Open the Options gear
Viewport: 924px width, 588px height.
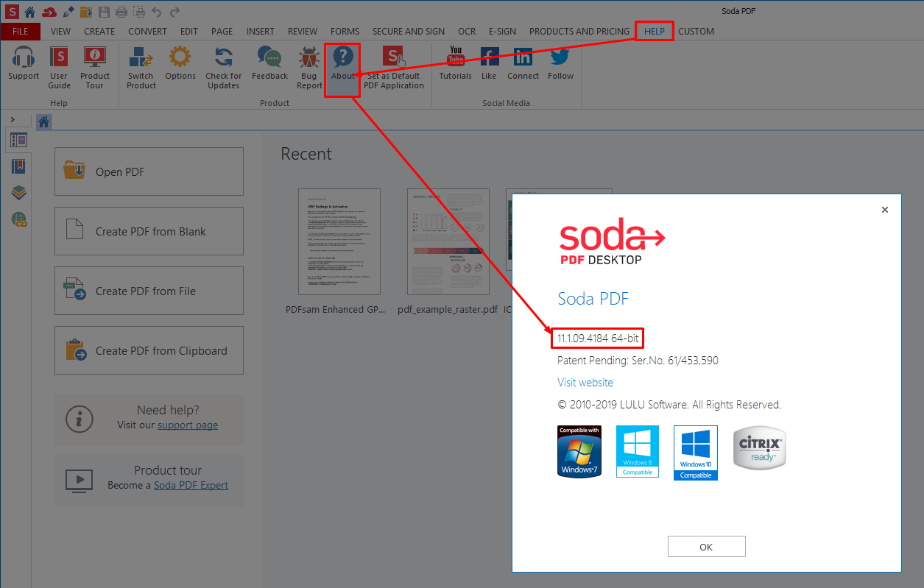click(x=180, y=57)
